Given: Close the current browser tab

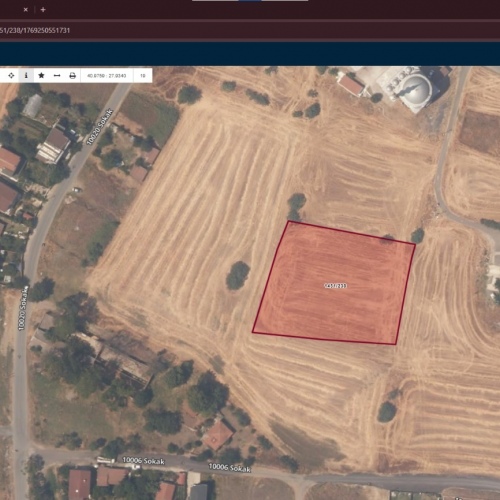Looking at the screenshot, I should point(26,10).
